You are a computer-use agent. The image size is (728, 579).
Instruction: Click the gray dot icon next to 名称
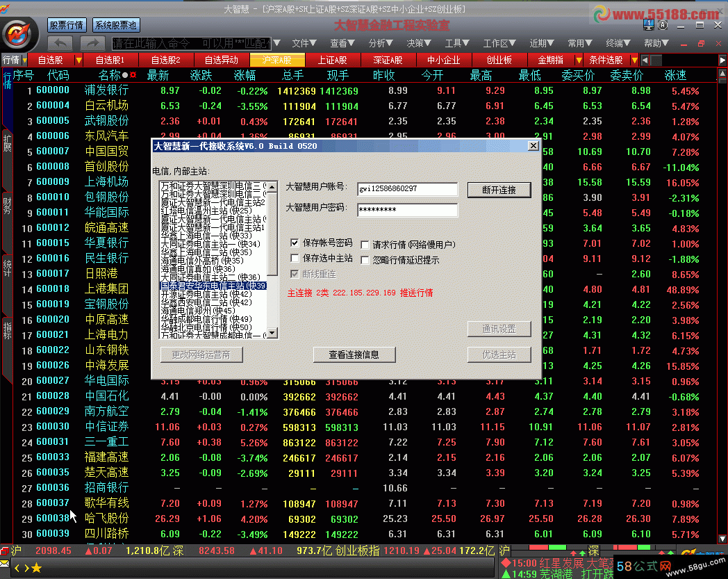click(x=125, y=75)
